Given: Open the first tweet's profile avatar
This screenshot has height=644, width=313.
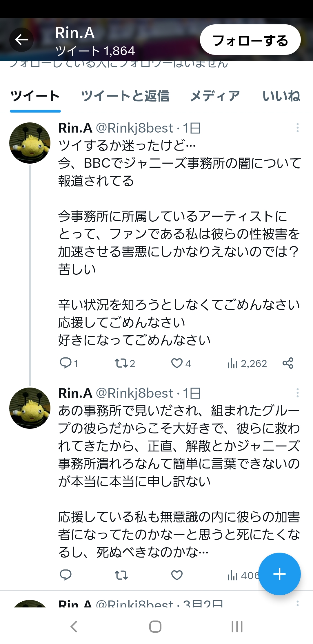Looking at the screenshot, I should click(30, 143).
